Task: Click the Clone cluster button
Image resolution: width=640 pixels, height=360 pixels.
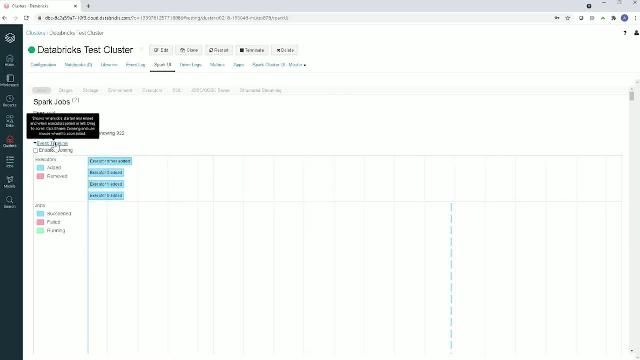Action: click(x=189, y=50)
